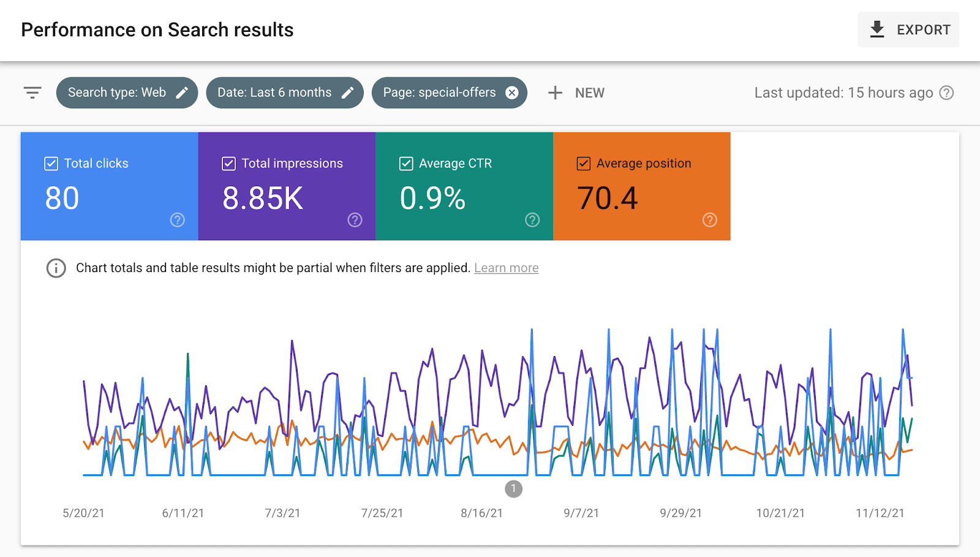The height and width of the screenshot is (557, 980).
Task: Open help for Average position metric
Action: (x=709, y=220)
